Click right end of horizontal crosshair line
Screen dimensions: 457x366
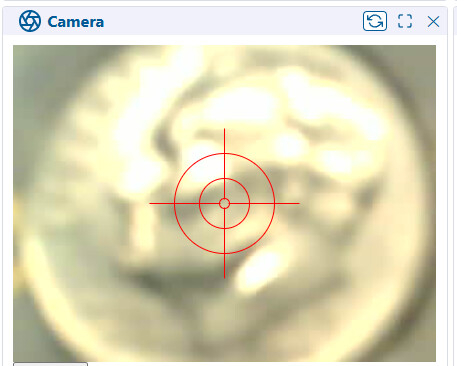pos(298,203)
